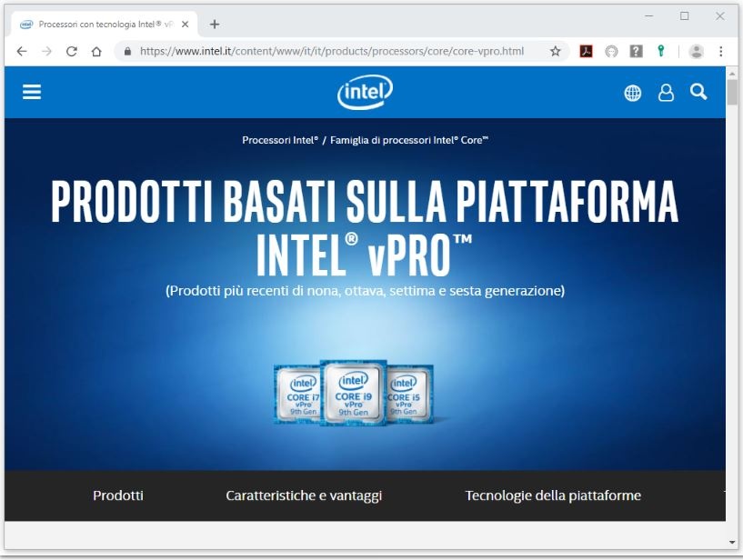Click the Intel logo in header
Viewport: 743px width, 560px height.
click(x=365, y=92)
